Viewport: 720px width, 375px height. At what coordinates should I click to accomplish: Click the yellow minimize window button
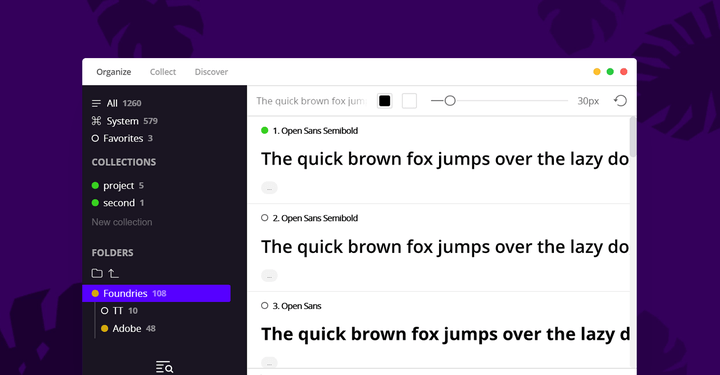[x=596, y=72]
